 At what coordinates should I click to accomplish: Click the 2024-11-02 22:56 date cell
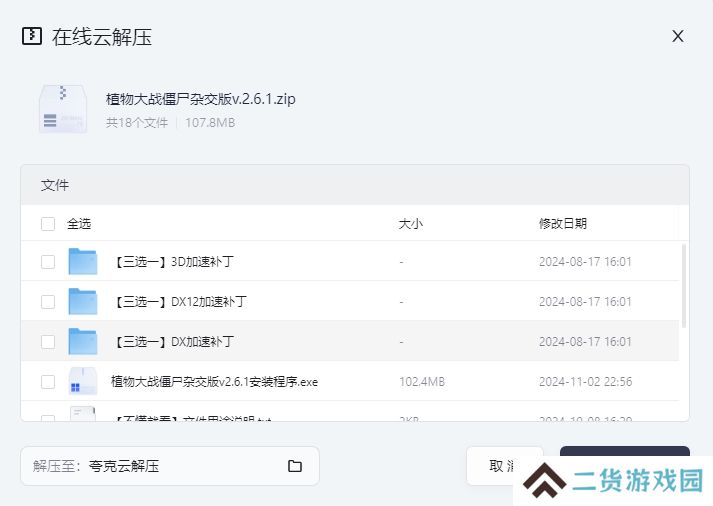[586, 382]
